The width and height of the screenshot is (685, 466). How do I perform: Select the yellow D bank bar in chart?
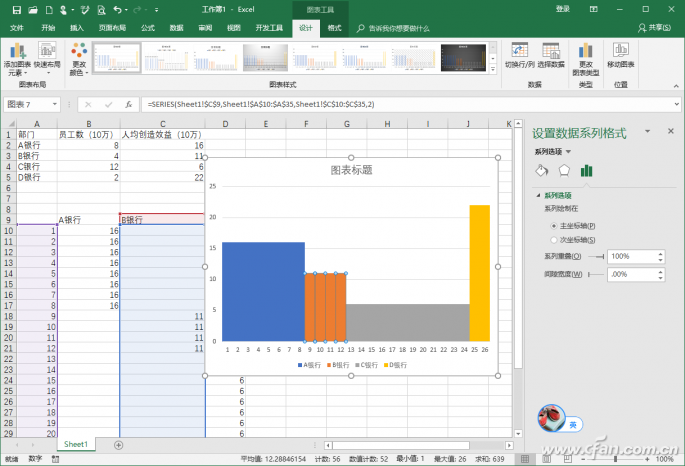point(480,273)
